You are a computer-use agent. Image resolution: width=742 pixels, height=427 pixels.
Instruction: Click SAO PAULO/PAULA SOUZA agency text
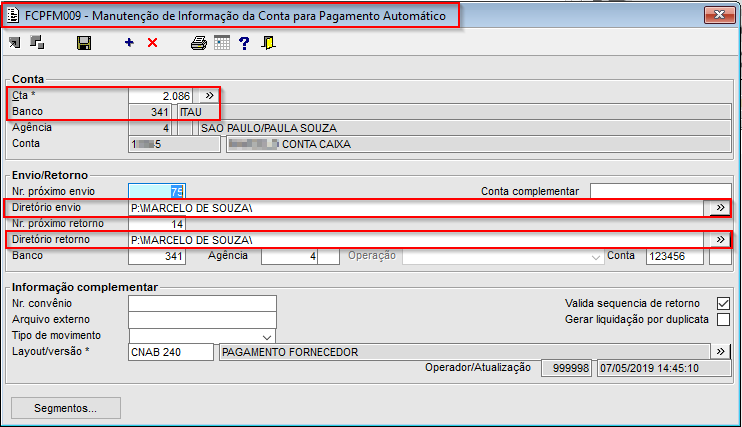tap(269, 128)
